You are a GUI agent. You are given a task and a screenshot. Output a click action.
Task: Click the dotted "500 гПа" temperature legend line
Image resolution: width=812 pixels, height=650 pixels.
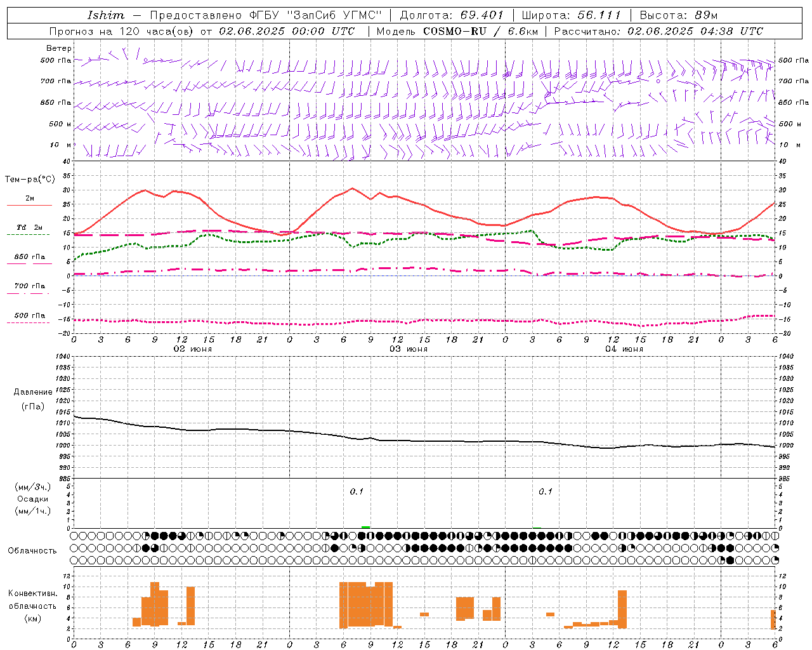[x=29, y=322]
